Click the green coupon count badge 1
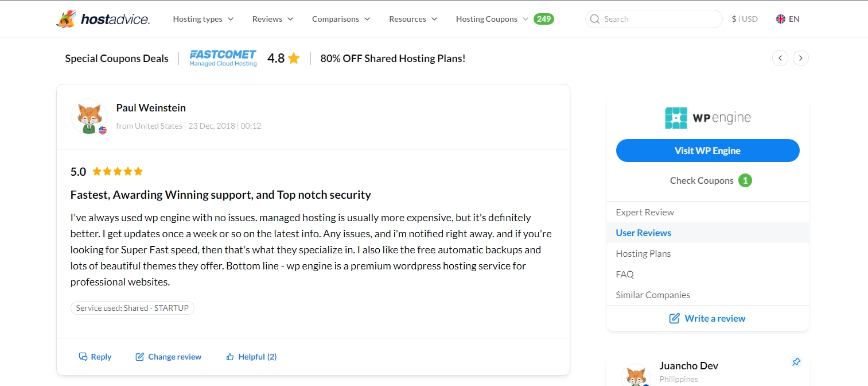The width and height of the screenshot is (868, 386). [745, 180]
